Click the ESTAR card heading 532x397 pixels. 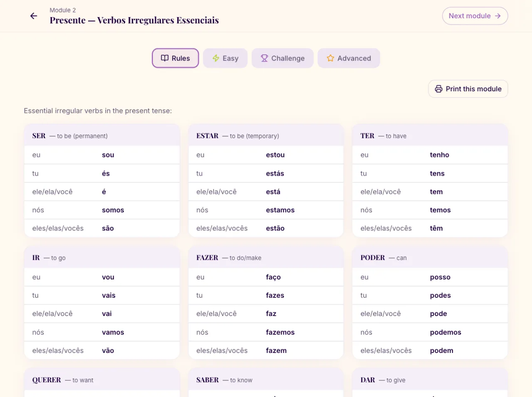(207, 136)
